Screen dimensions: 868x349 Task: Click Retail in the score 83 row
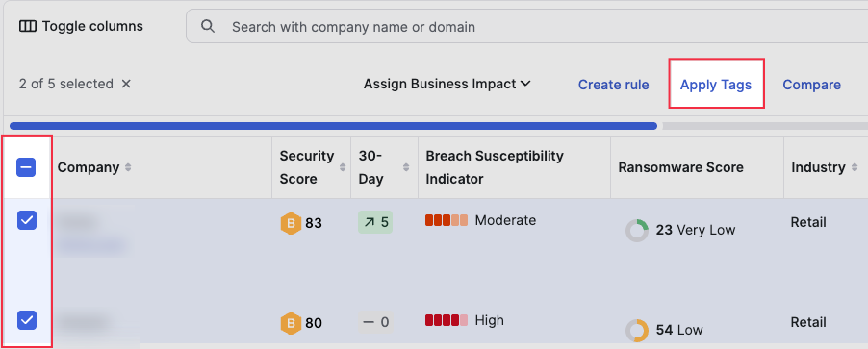(808, 222)
